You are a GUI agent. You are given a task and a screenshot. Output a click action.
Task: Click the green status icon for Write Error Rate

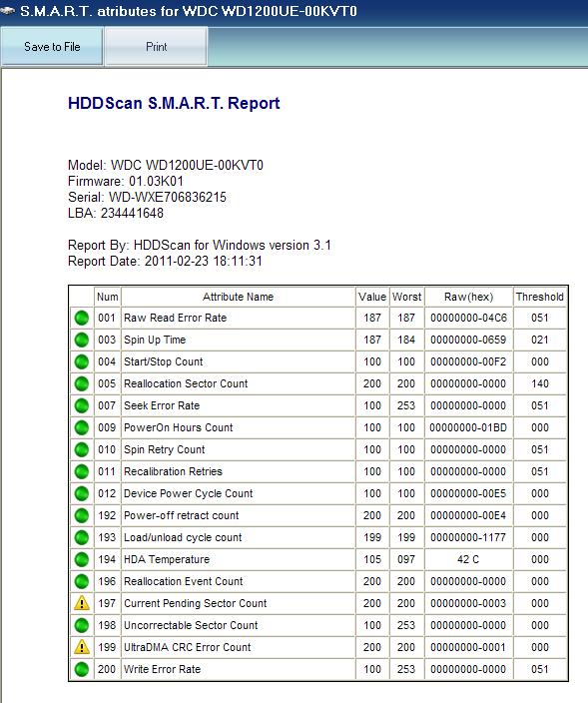82,669
